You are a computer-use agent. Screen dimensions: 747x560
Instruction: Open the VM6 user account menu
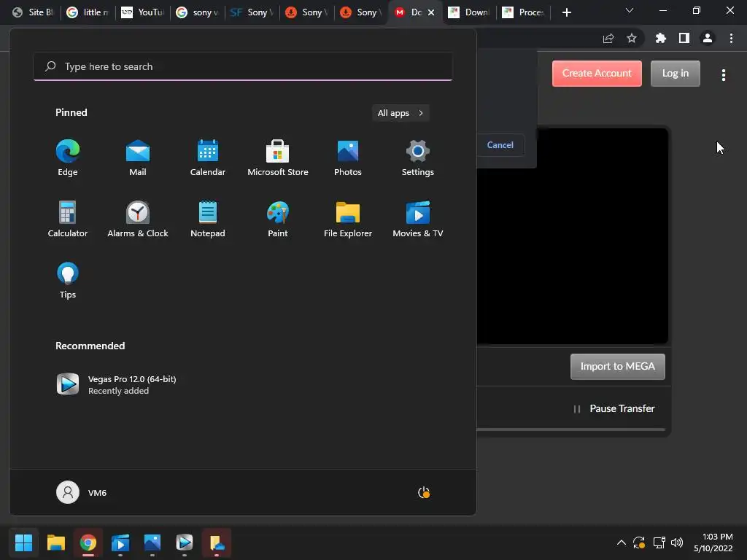[82, 492]
